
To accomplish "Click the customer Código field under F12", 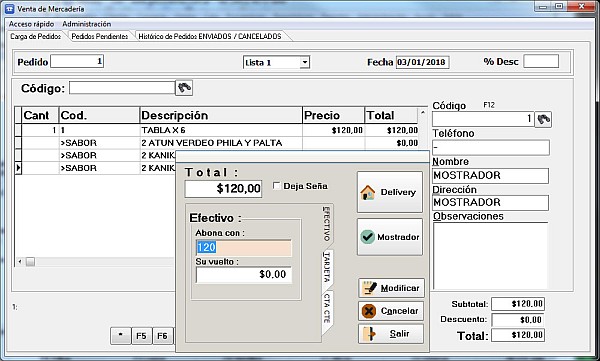I will (483, 119).
